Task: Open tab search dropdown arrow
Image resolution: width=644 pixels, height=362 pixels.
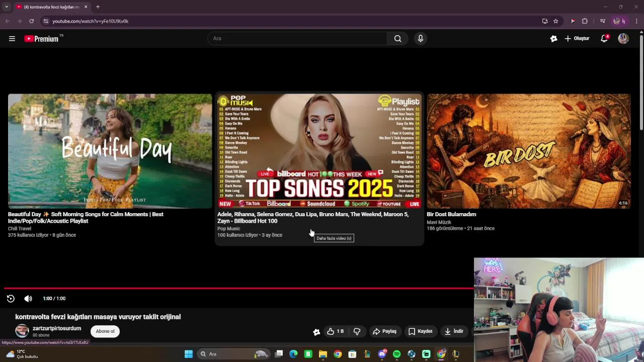Action: (x=6, y=7)
